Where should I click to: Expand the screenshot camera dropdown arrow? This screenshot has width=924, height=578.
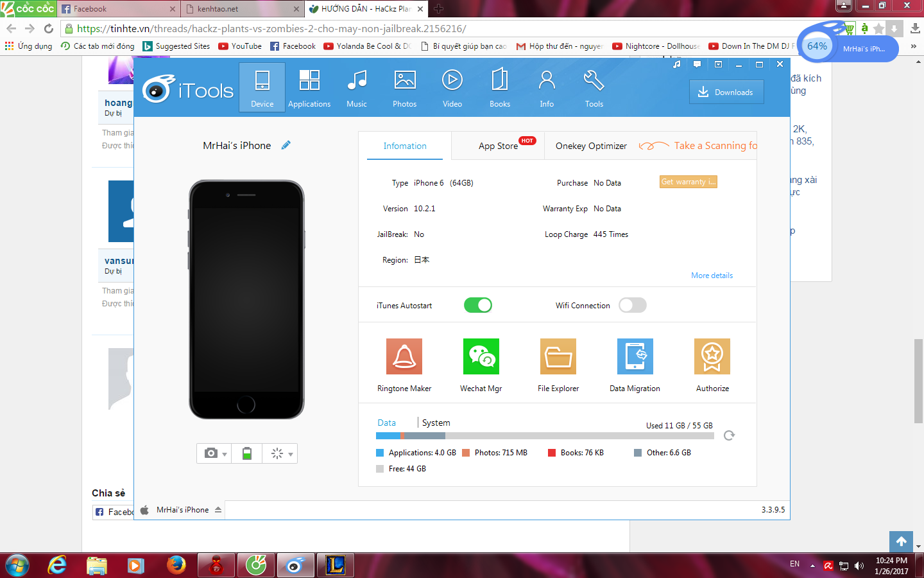pos(225,454)
